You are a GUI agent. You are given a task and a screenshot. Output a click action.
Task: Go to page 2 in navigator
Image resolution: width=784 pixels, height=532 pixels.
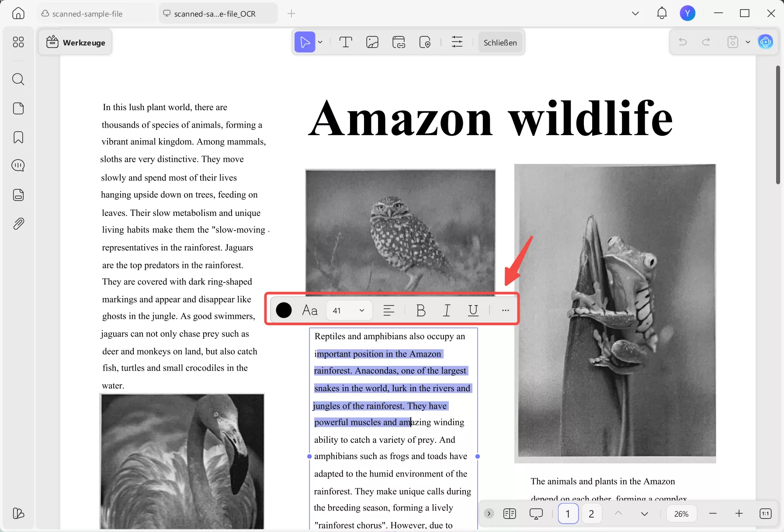pyautogui.click(x=591, y=514)
